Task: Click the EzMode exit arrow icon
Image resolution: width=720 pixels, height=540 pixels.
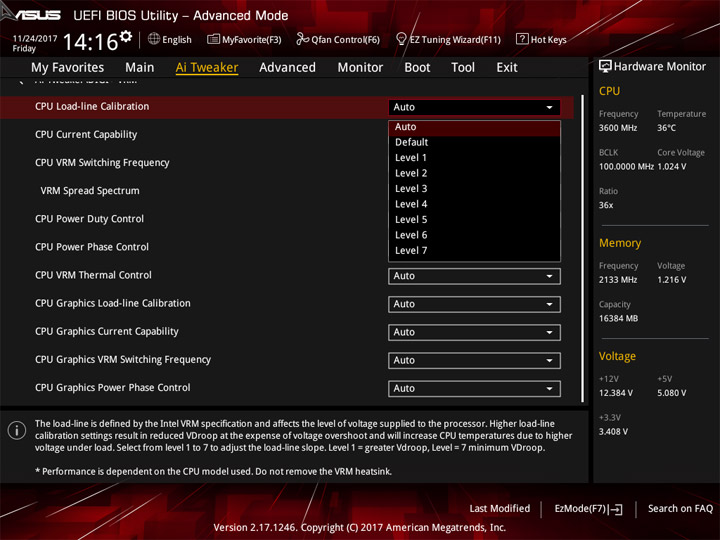Action: pos(616,509)
